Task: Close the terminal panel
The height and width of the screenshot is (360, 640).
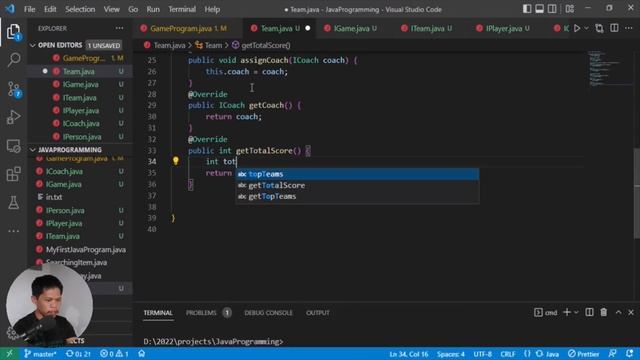Action: 631,312
